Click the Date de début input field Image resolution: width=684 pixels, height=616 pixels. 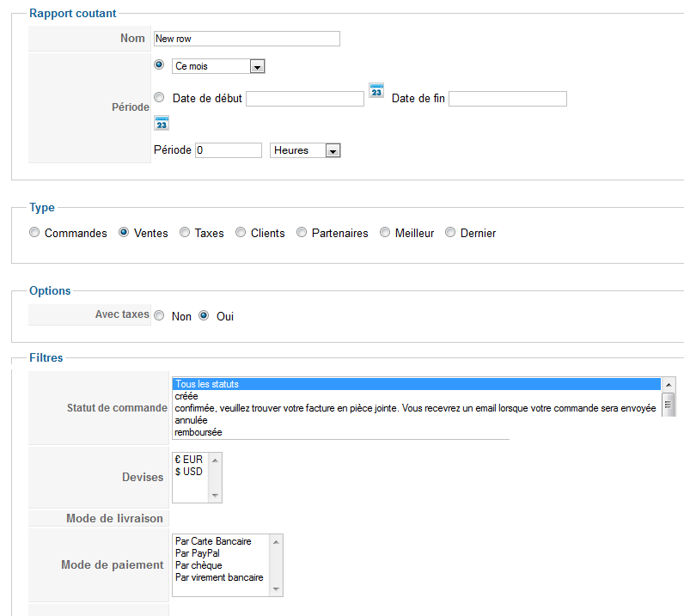pos(305,99)
